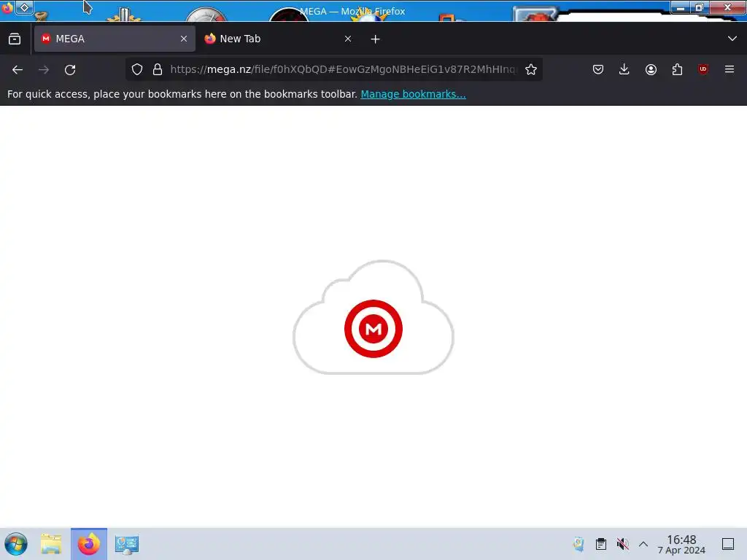Go forward one page
The image size is (747, 560).
(44, 69)
